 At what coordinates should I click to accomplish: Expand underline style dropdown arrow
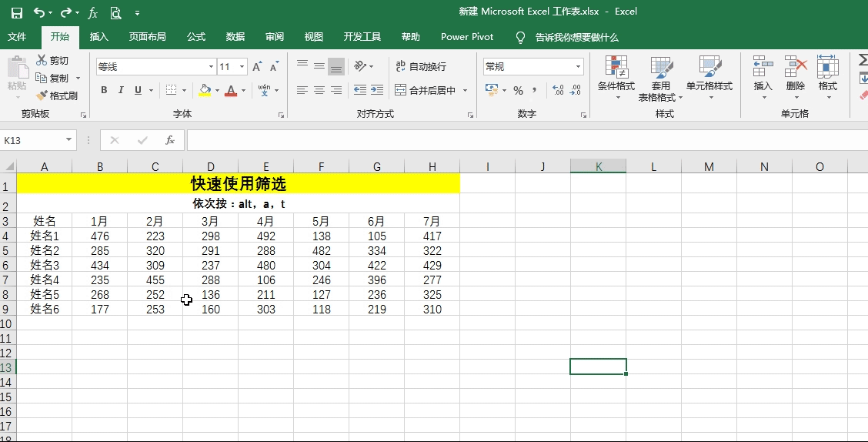[x=151, y=90]
